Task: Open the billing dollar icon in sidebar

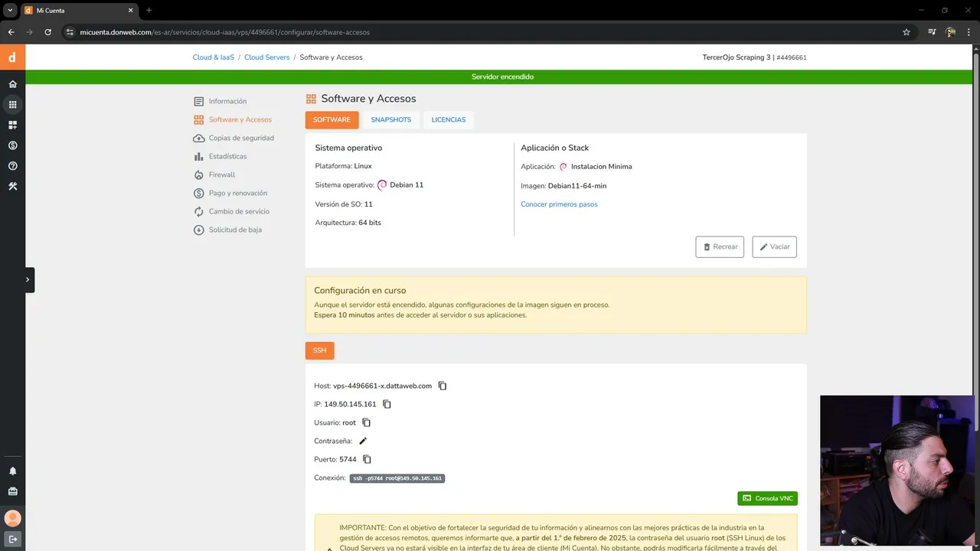Action: click(x=12, y=145)
